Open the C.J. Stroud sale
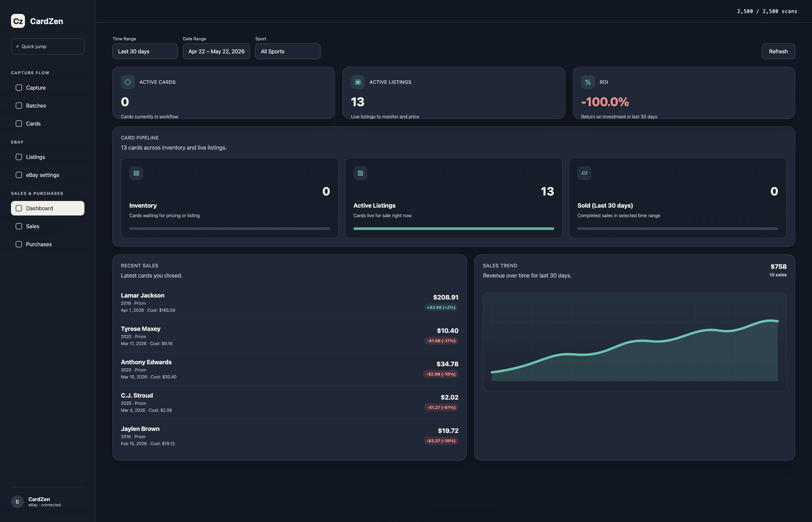The width and height of the screenshot is (812, 522). (x=289, y=402)
